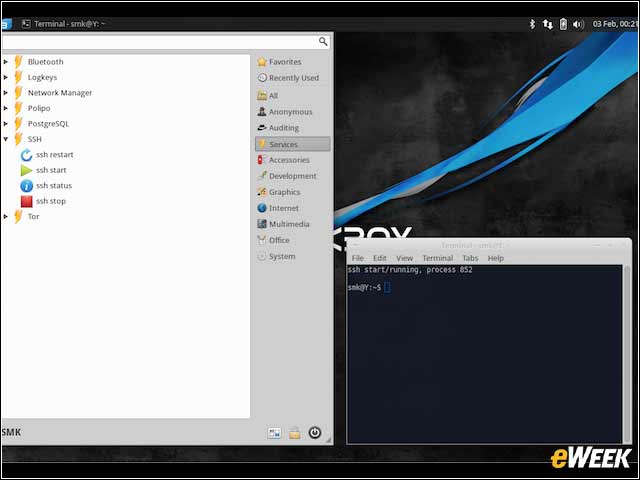Click the volume speaker tray icon
The height and width of the screenshot is (480, 640).
click(578, 24)
